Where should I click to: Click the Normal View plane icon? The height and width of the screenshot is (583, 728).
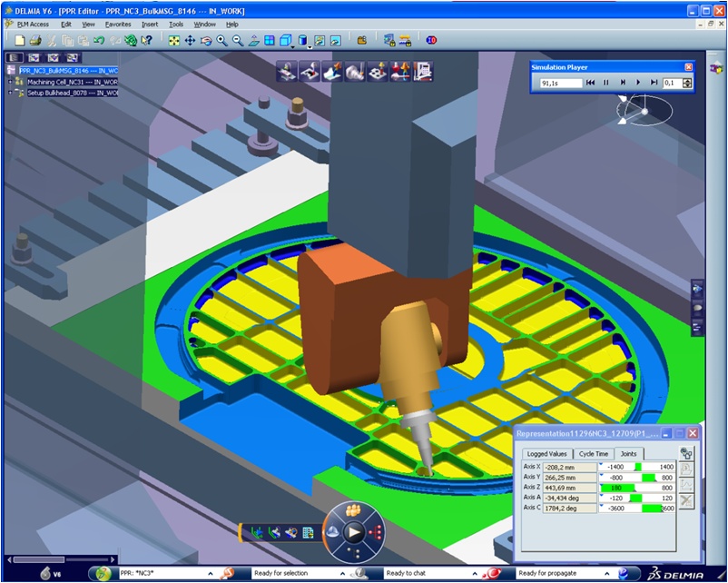253,41
